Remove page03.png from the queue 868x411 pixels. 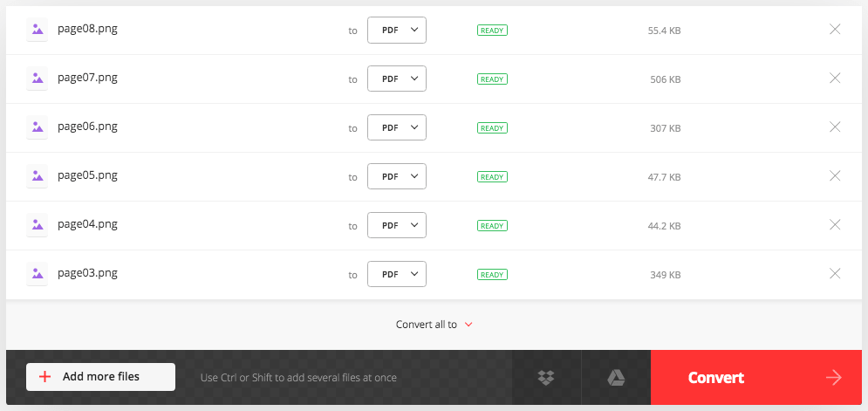(835, 273)
